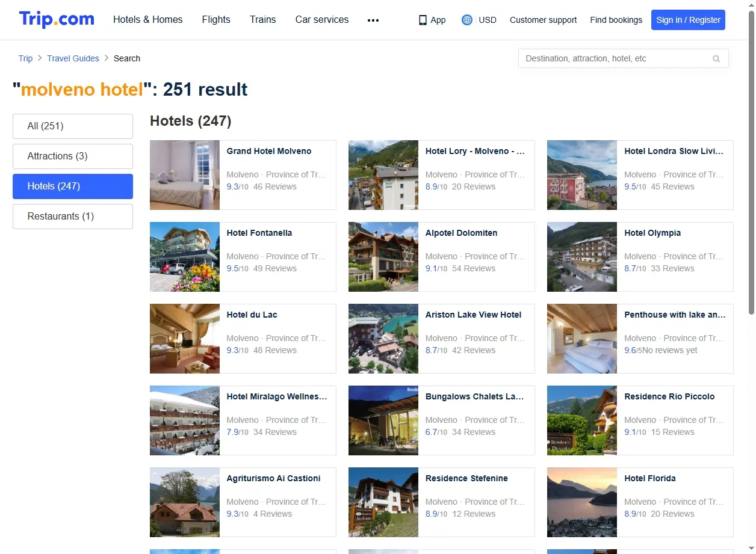This screenshot has height=554, width=756.
Task: Click the '46 Reviews' text
Action: click(x=275, y=186)
